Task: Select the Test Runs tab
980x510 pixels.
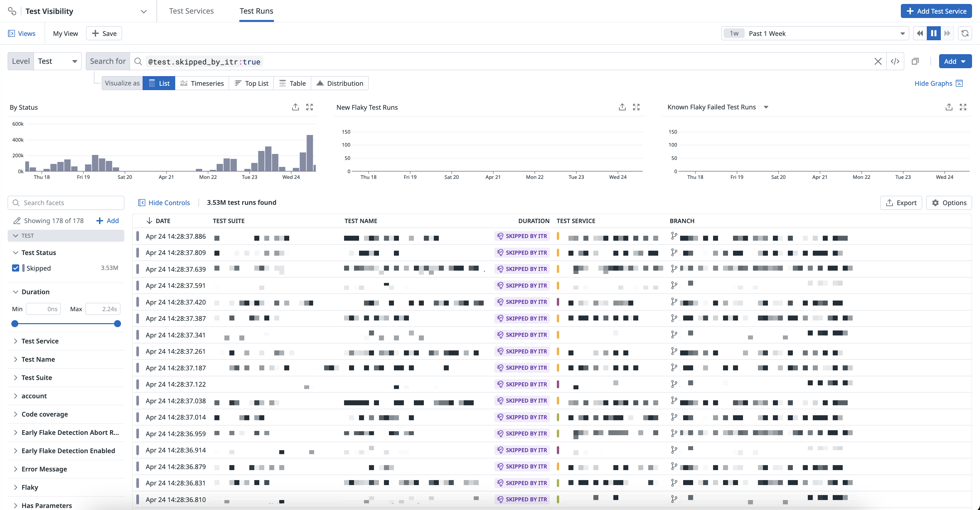Action: [256, 11]
